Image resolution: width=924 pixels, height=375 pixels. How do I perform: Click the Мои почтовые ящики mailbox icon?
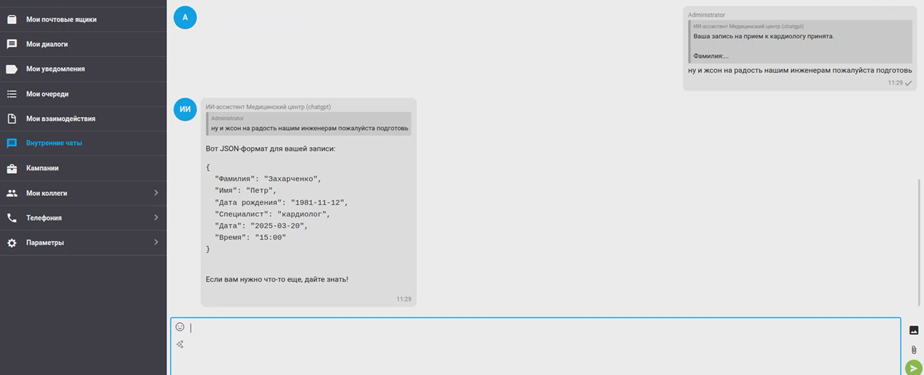point(12,19)
